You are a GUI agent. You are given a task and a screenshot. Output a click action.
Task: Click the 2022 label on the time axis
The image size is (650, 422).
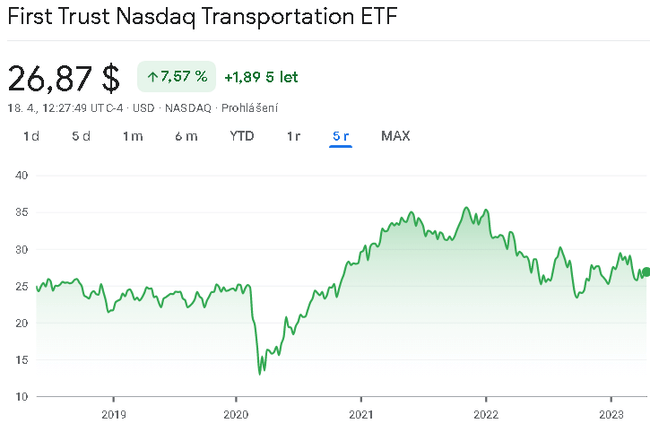coord(486,413)
